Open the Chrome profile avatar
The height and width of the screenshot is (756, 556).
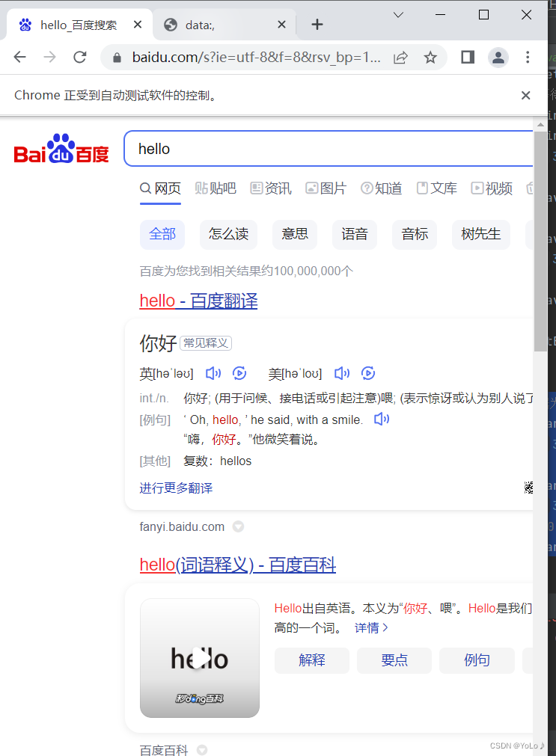click(x=498, y=58)
